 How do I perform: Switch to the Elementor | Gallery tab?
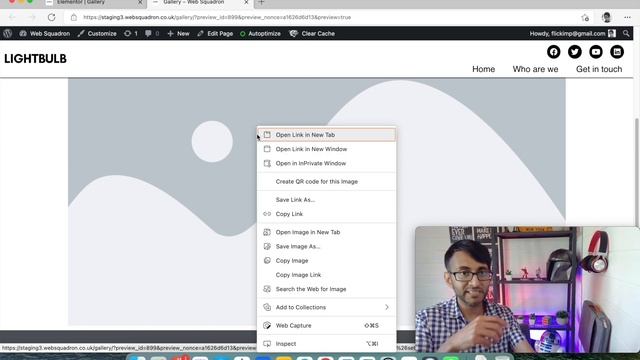tap(95, 3)
